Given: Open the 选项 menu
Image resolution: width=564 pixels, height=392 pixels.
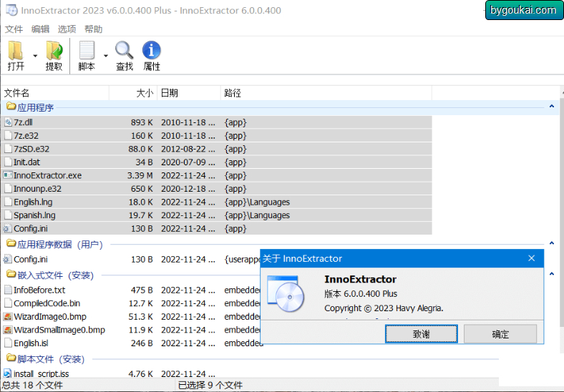Looking at the screenshot, I should point(67,29).
